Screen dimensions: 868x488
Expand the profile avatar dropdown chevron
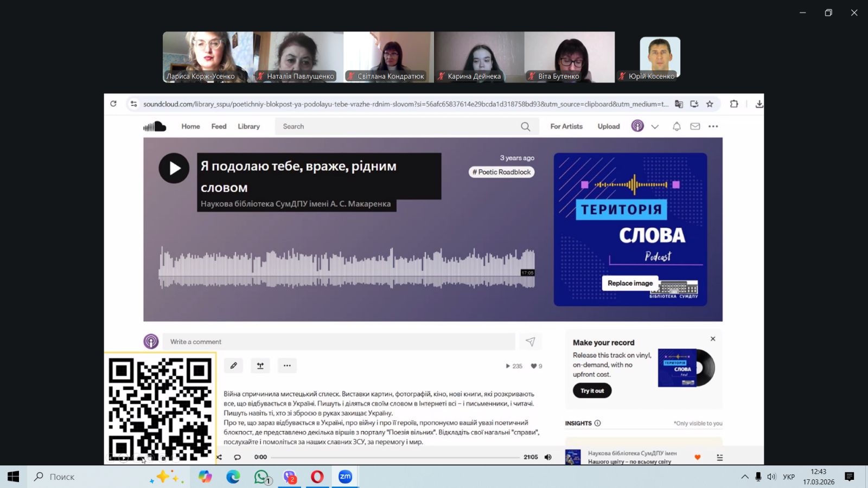(655, 126)
